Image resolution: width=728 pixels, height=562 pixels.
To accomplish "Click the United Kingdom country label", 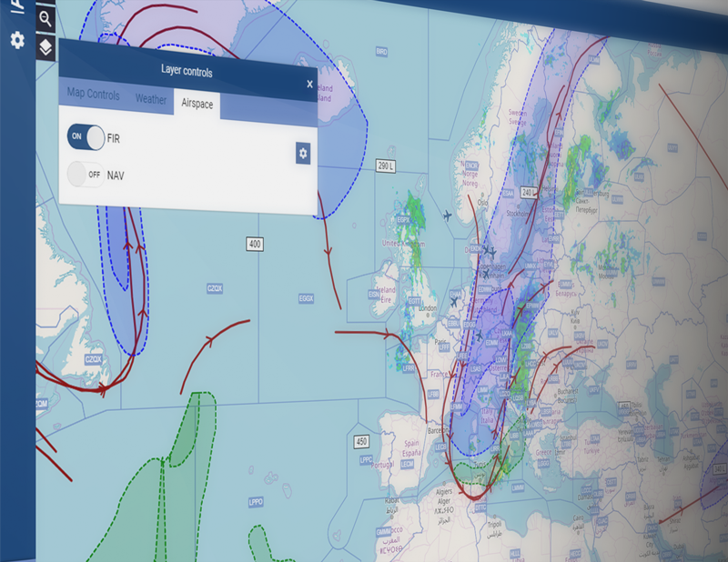I will (403, 243).
